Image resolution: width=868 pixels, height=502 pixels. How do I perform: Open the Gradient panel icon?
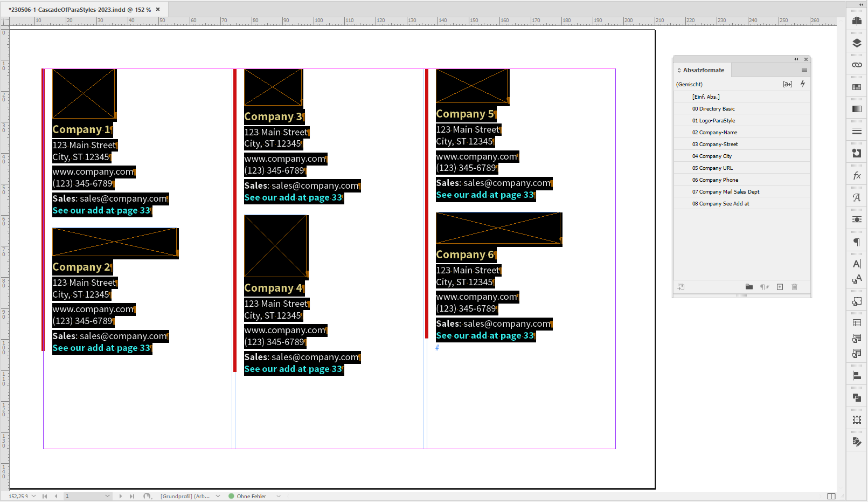point(856,108)
